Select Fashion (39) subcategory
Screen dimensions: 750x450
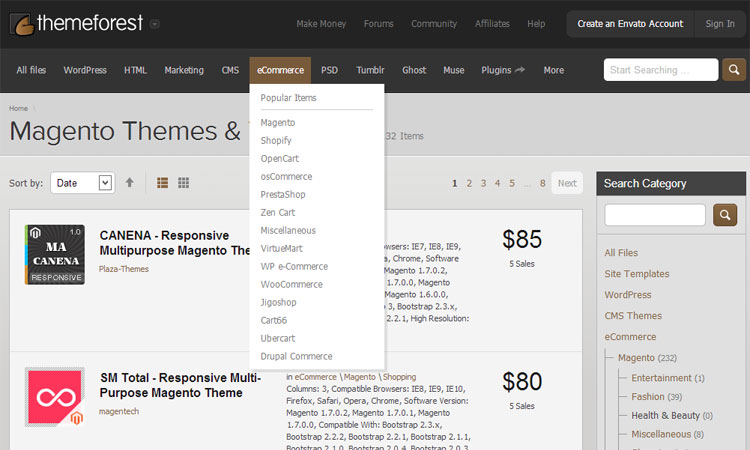click(657, 397)
